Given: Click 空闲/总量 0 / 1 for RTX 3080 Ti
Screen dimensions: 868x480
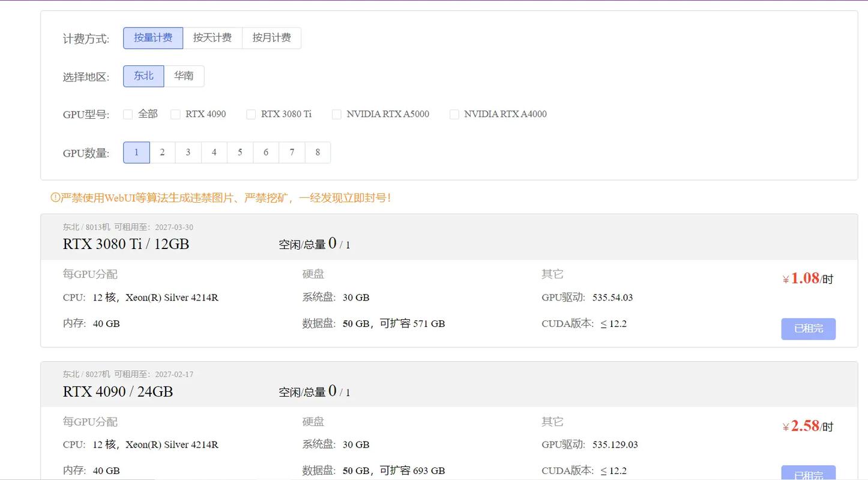Looking at the screenshot, I should 314,244.
